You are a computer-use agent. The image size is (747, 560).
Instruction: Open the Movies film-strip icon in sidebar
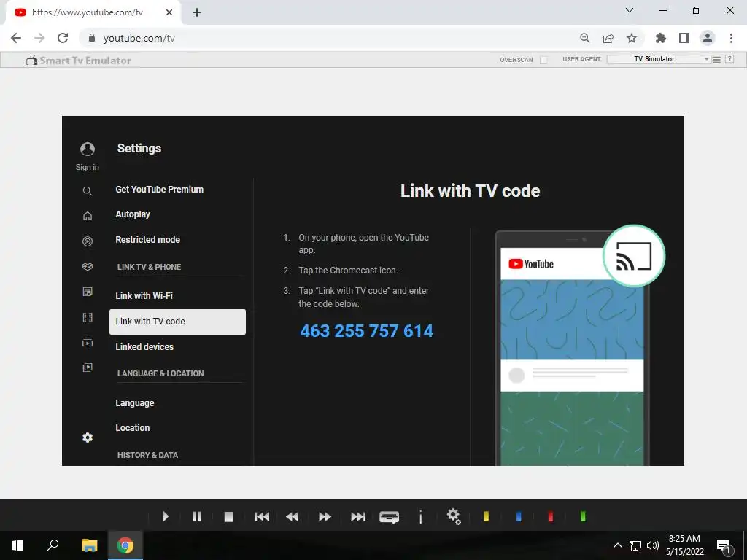[88, 317]
